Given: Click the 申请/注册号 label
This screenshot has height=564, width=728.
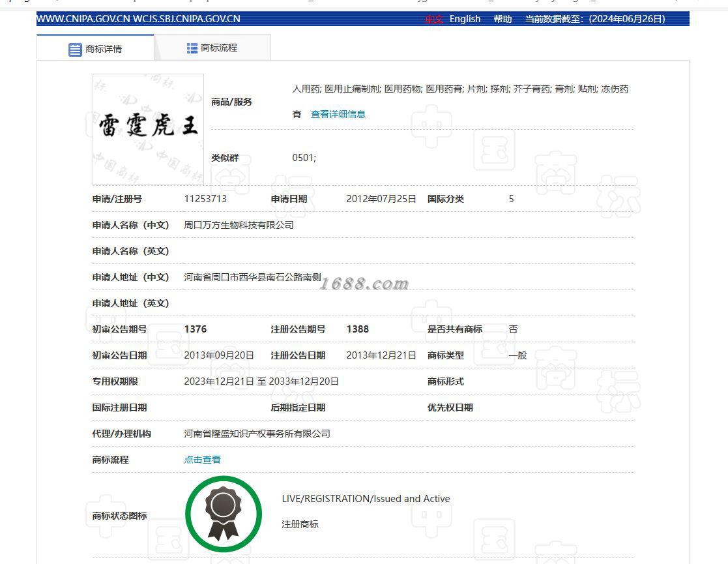Looking at the screenshot, I should [x=117, y=199].
